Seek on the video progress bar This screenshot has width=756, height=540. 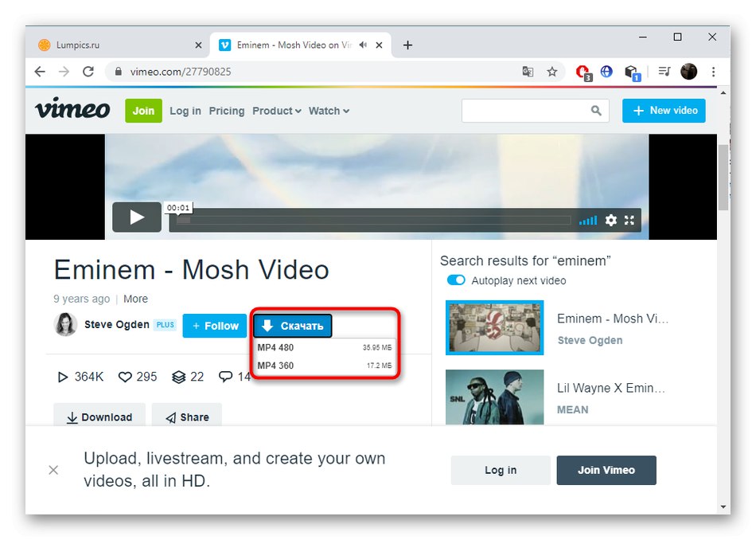[374, 221]
